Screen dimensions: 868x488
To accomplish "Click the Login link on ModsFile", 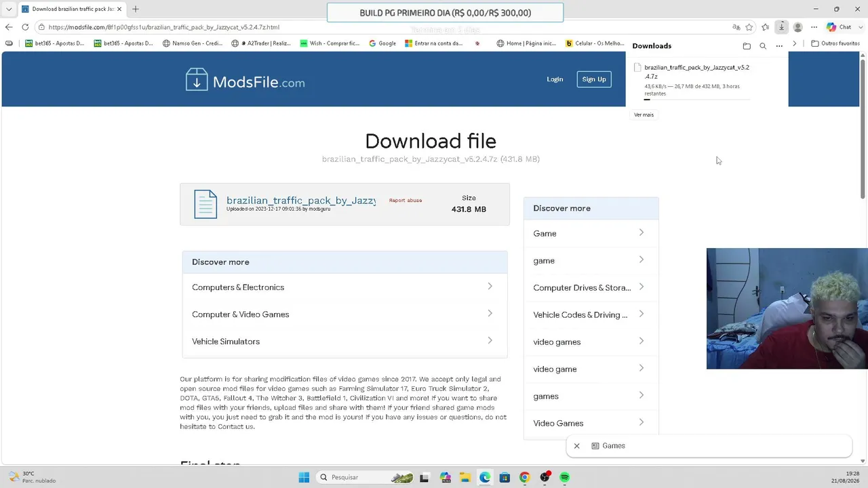I will coord(555,79).
